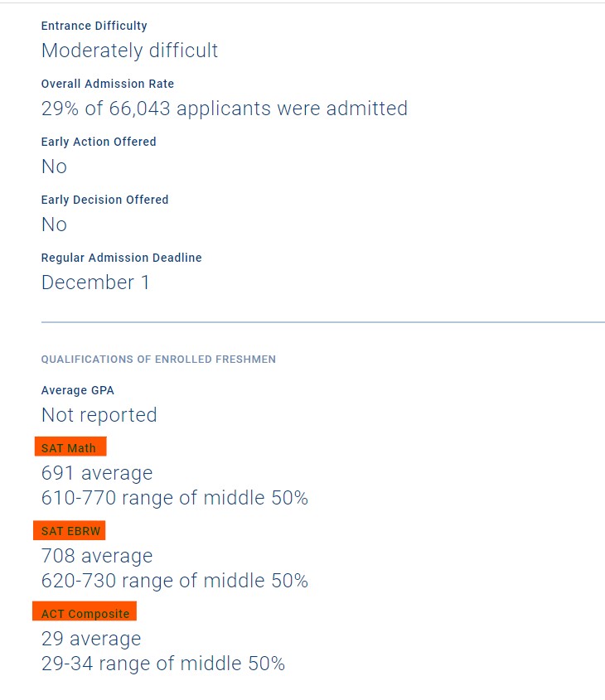Click the '29-34 range of middle 50%' text
Image resolution: width=605 pixels, height=700 pixels.
click(162, 664)
